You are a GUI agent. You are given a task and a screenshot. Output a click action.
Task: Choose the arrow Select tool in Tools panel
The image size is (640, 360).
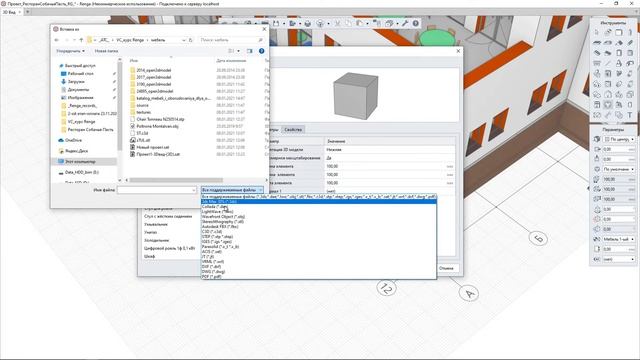pyautogui.click(x=597, y=32)
